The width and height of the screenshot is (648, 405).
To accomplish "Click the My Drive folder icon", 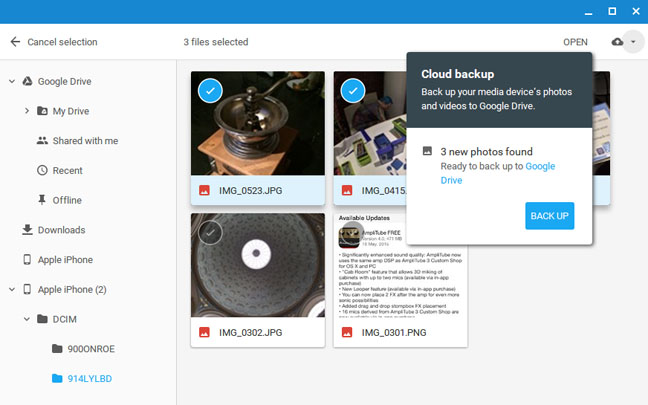I will [x=42, y=111].
